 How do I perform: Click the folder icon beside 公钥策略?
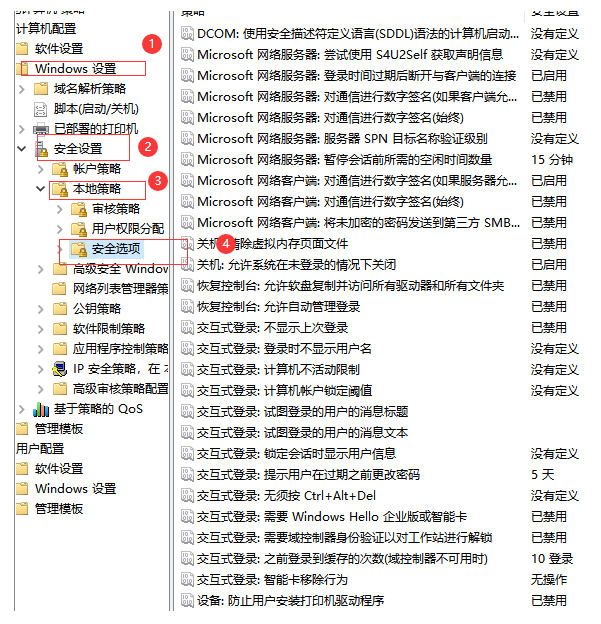[x=60, y=308]
